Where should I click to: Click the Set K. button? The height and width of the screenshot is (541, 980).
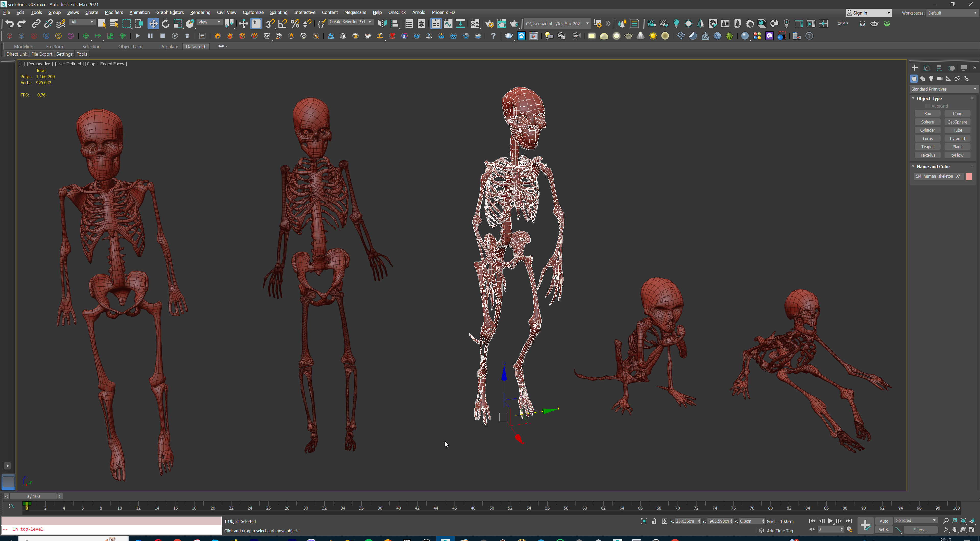pyautogui.click(x=883, y=530)
